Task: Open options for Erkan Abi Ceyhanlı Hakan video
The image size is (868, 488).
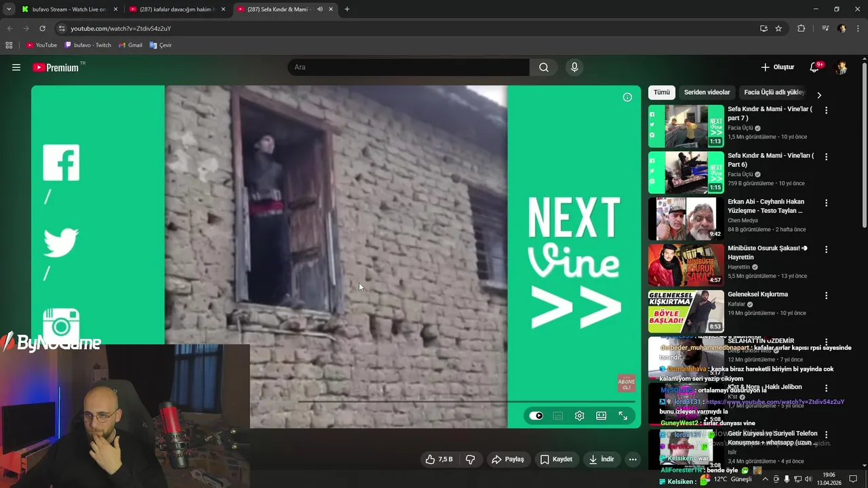Action: coord(826,203)
